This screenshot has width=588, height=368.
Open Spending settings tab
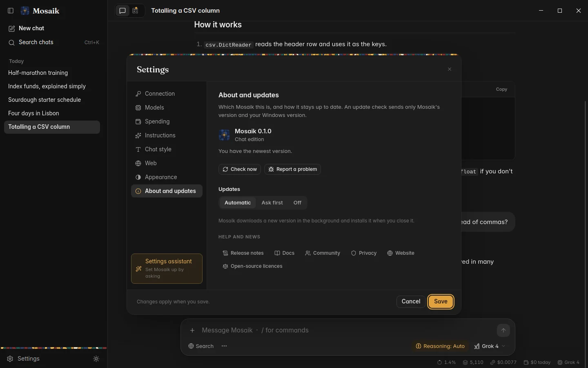167,121
